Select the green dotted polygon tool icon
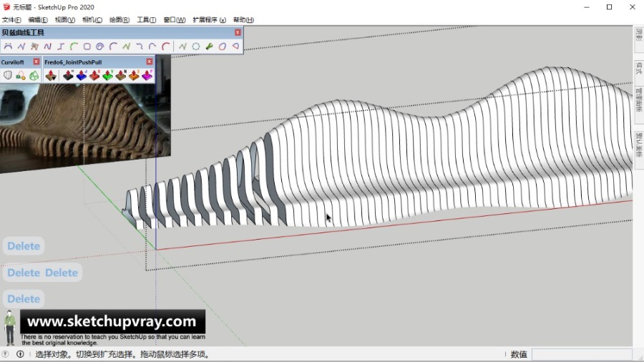The height and width of the screenshot is (362, 644). tap(195, 47)
